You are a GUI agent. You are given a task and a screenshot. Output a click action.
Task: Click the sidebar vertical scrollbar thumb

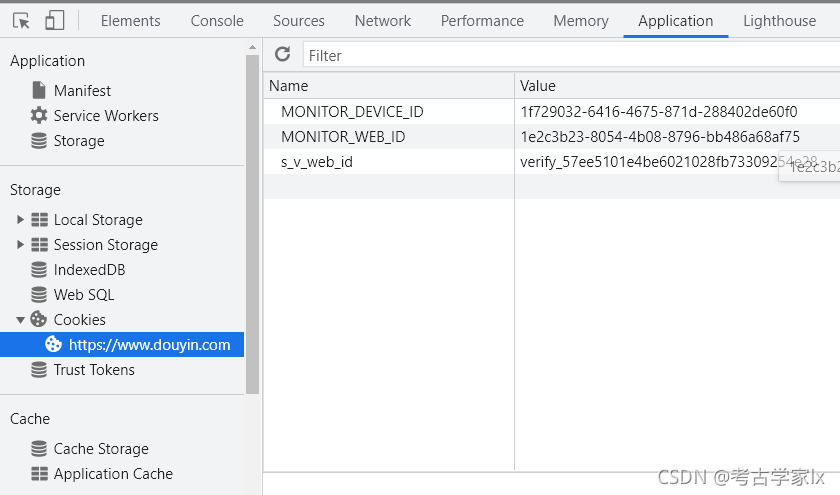click(x=252, y=224)
